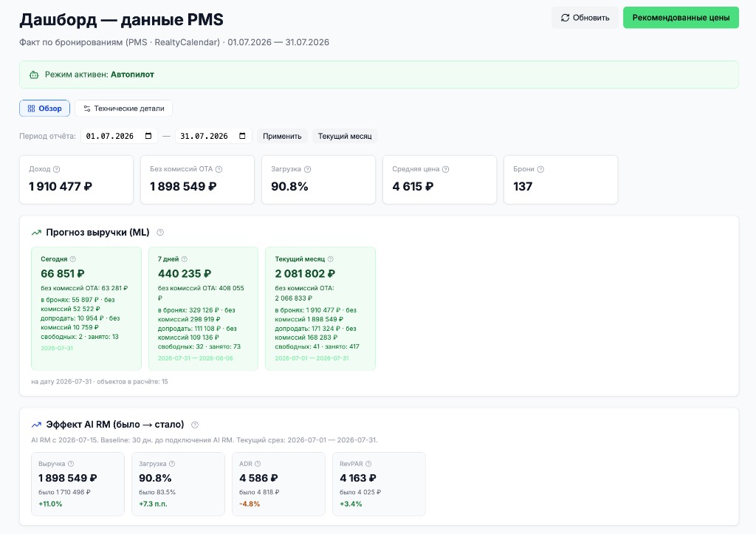Click the Загрузка change +7.3 п.п.
The image size is (756, 534).
click(153, 504)
